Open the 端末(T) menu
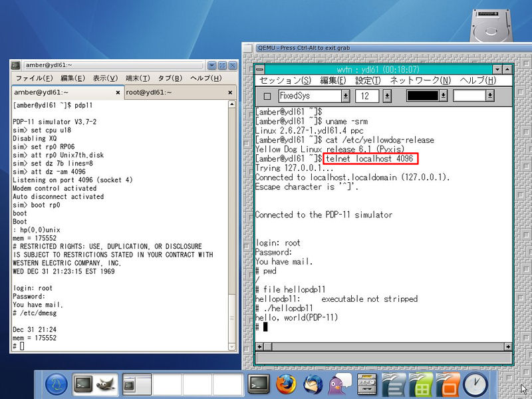 138,78
